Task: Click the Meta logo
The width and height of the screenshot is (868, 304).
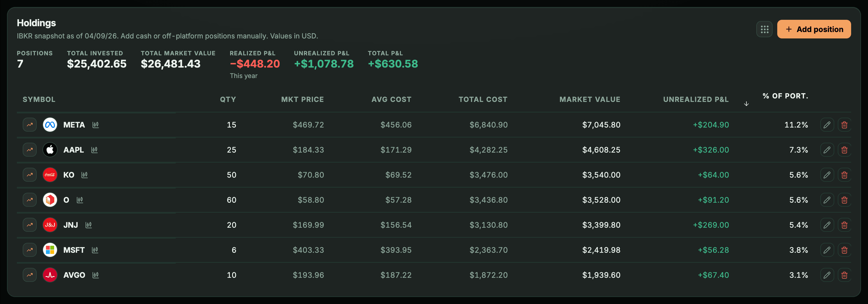Action: [50, 125]
